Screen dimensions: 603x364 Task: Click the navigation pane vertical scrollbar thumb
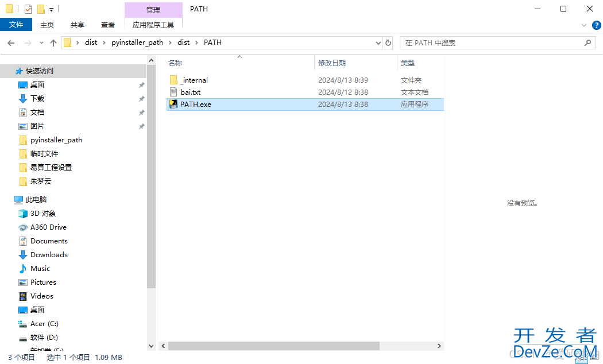click(151, 177)
